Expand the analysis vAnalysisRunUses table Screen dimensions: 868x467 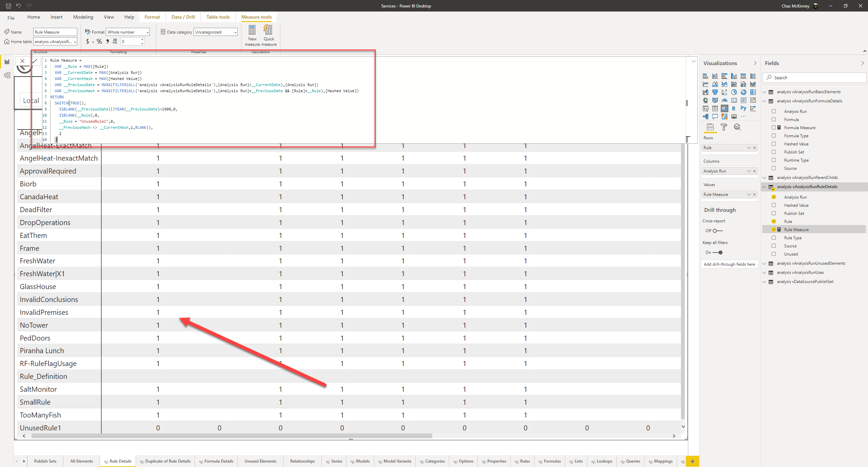[x=765, y=272]
